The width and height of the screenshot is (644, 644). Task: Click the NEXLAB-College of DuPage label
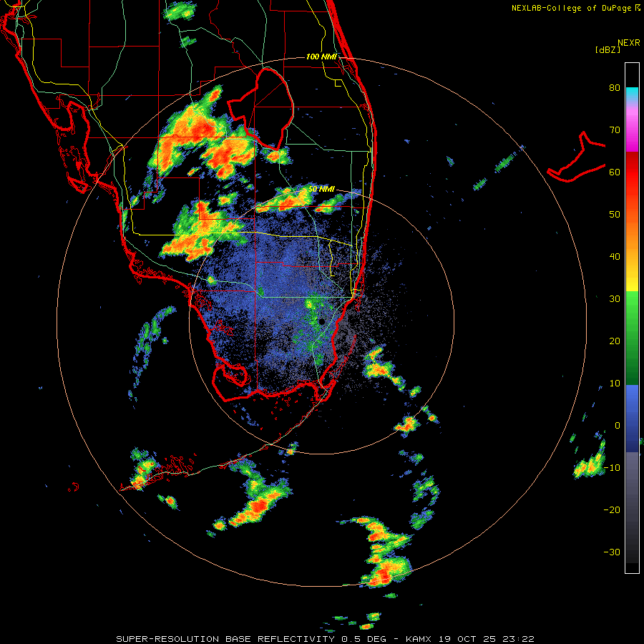click(x=572, y=8)
